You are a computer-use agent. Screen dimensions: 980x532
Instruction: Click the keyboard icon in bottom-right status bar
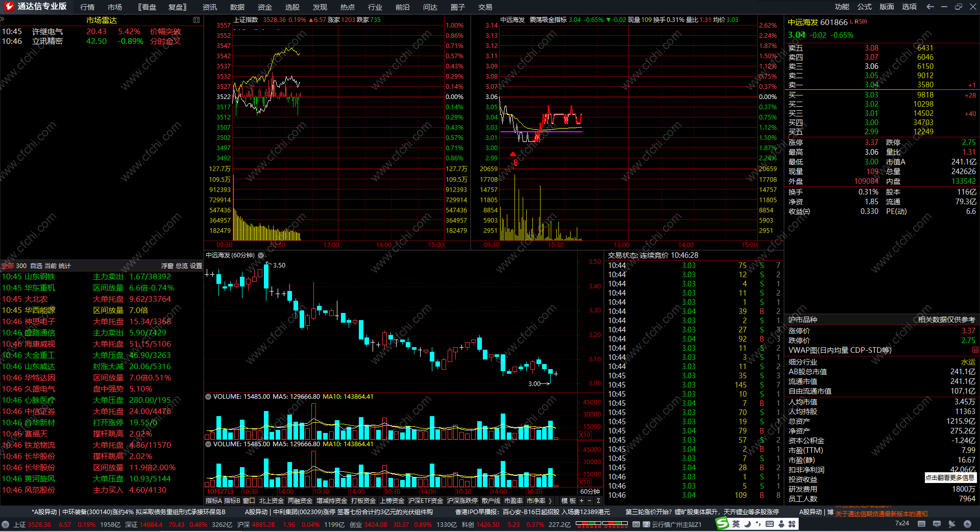(921, 524)
